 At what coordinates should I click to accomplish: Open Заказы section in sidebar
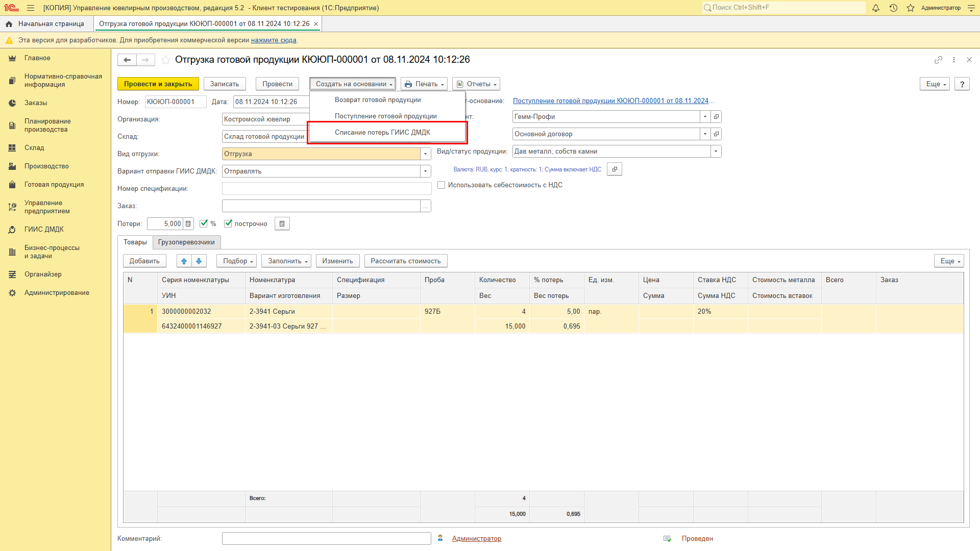click(36, 103)
